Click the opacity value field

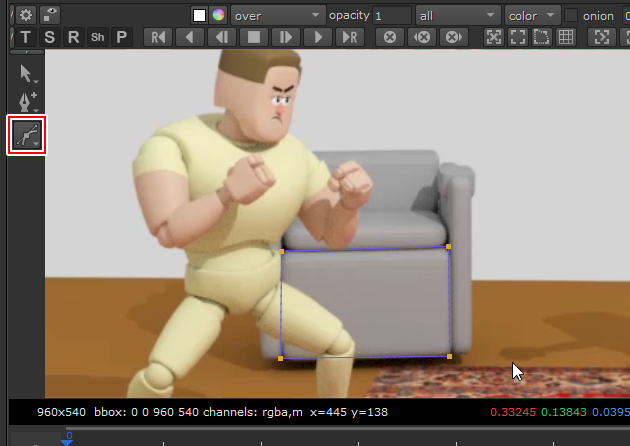(x=391, y=16)
